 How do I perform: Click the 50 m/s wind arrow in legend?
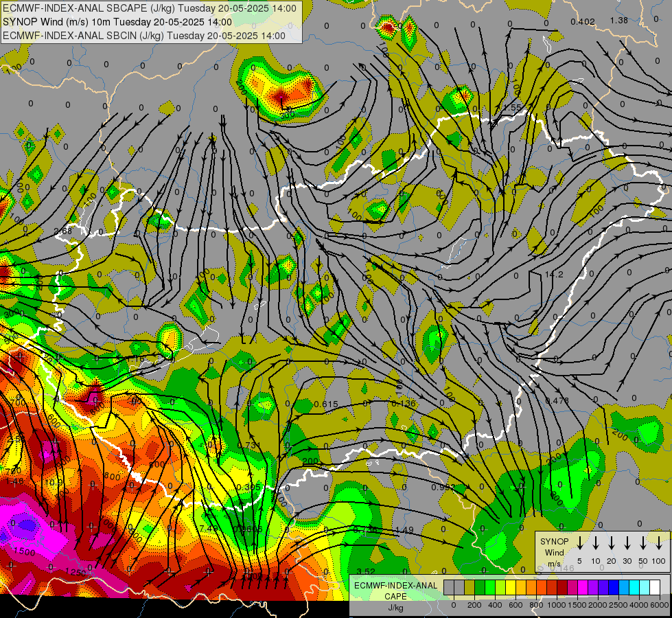[643, 542]
